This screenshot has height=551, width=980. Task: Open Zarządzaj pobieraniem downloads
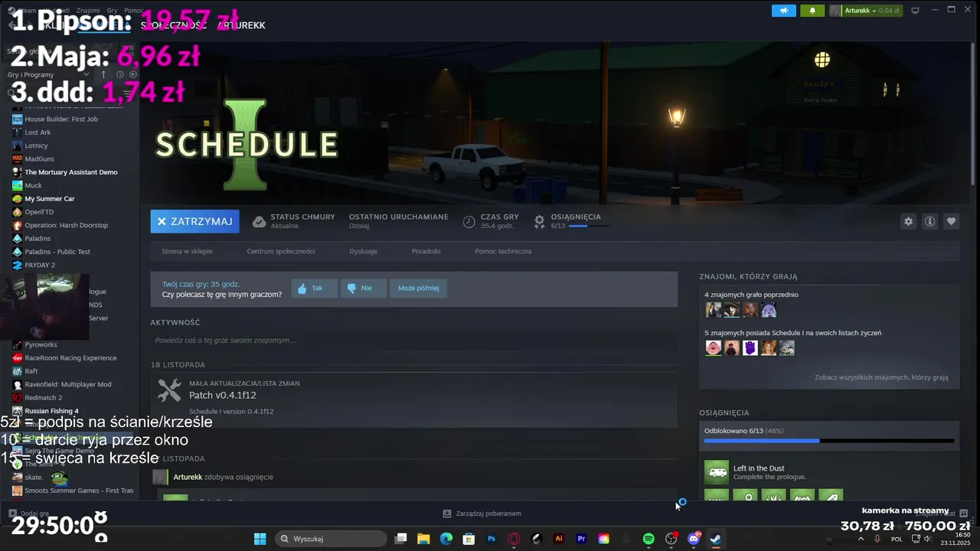click(482, 514)
